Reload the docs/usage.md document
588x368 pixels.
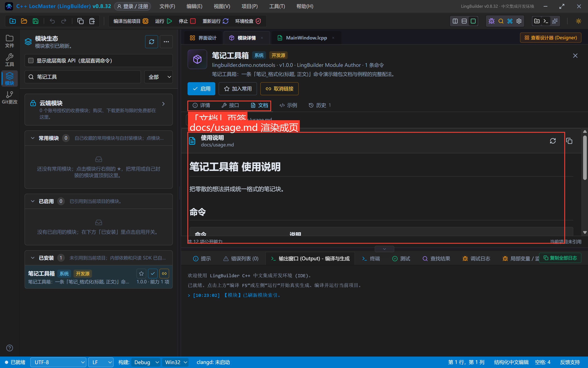[553, 141]
